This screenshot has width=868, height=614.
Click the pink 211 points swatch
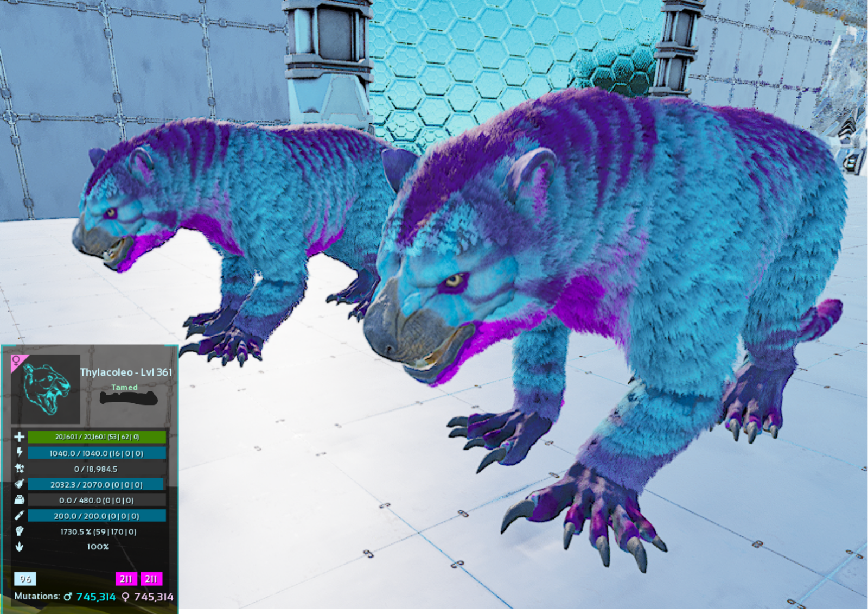click(x=126, y=579)
